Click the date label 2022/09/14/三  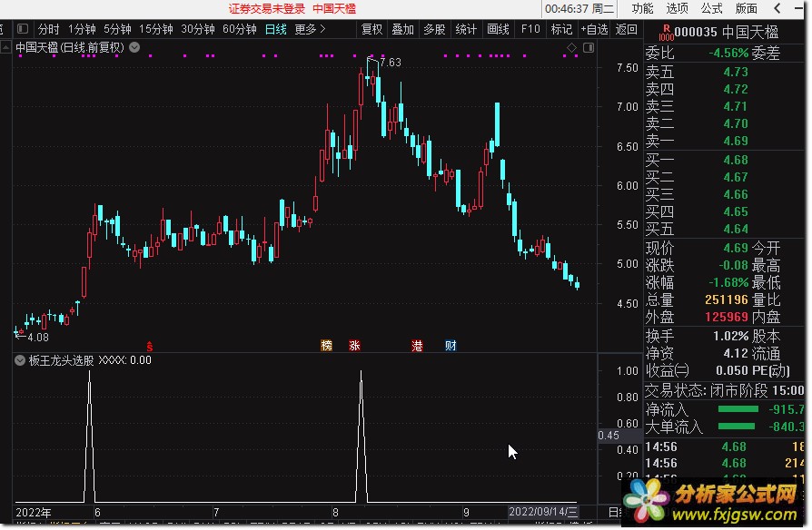point(543,512)
